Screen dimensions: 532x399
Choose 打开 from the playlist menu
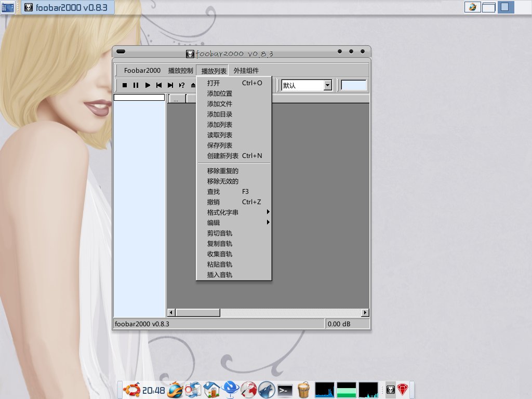coord(234,83)
